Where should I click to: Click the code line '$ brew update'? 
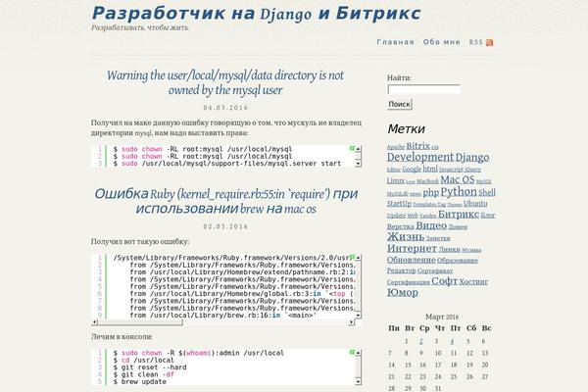[x=140, y=381]
